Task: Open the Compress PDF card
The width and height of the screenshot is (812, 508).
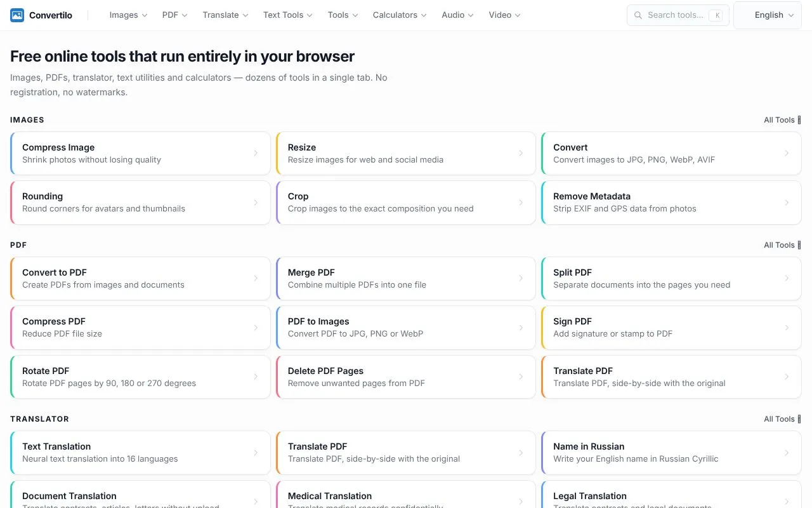Action: (140, 328)
